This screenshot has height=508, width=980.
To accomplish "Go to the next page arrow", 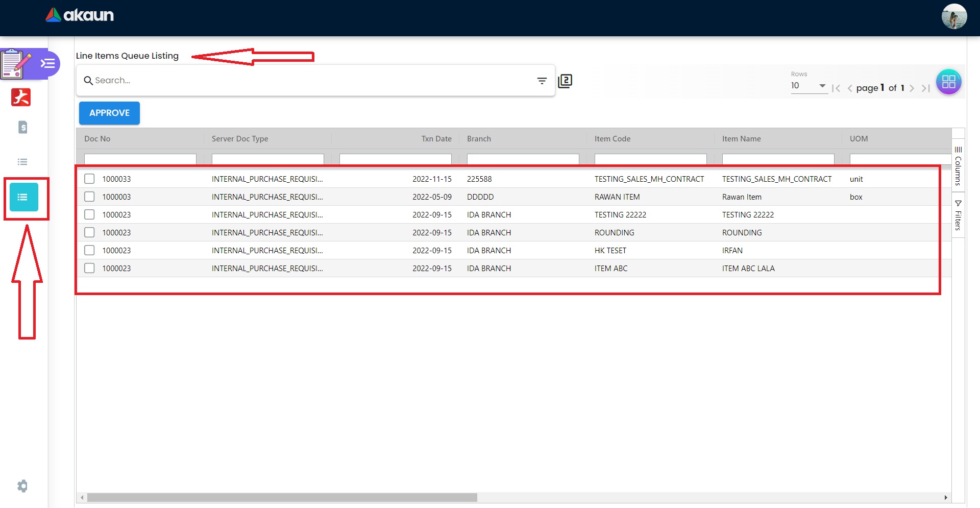I will click(x=912, y=88).
